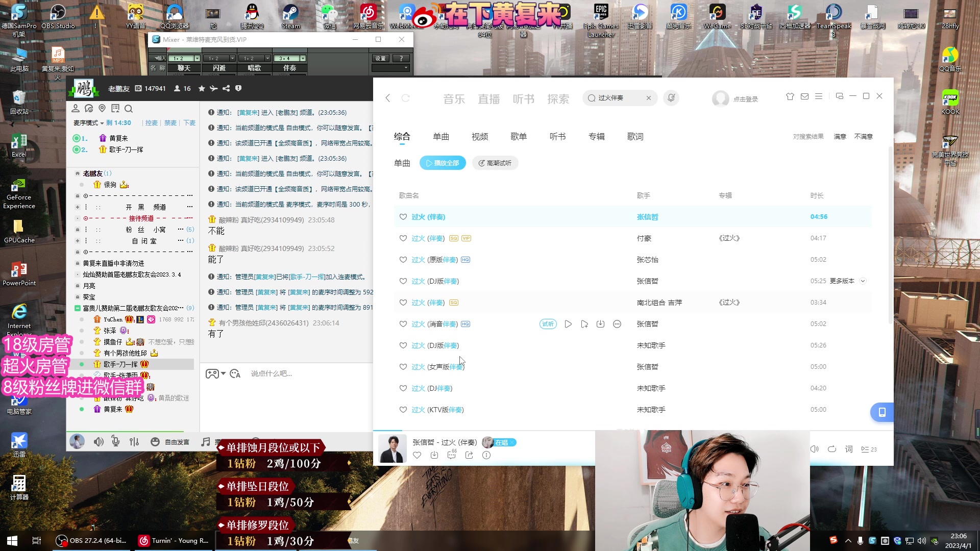The image size is (980, 551).
Task: Click the 禁麦 link in YY mic queue
Action: coord(170,123)
